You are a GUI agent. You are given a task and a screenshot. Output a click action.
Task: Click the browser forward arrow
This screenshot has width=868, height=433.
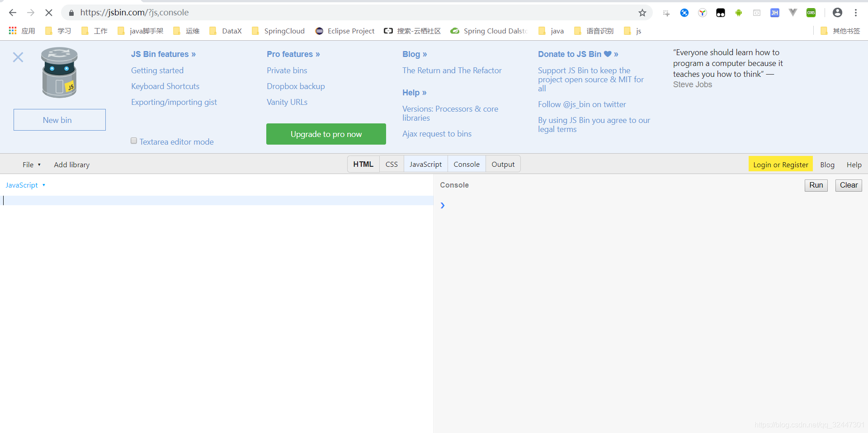(30, 13)
